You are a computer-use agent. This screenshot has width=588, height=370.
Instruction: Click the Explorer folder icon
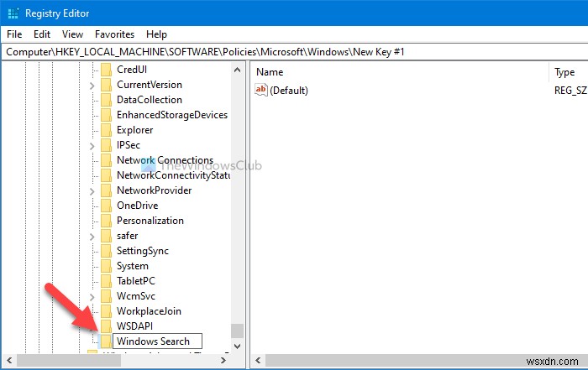(x=106, y=130)
